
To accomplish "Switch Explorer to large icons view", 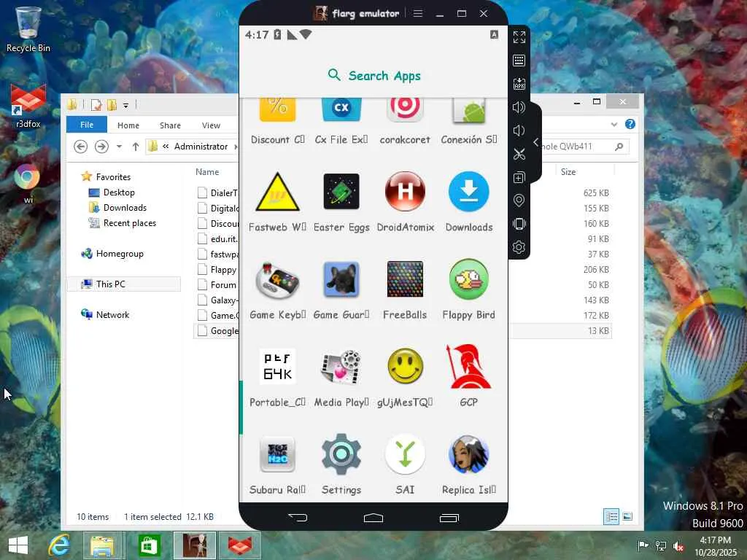I will click(x=627, y=516).
